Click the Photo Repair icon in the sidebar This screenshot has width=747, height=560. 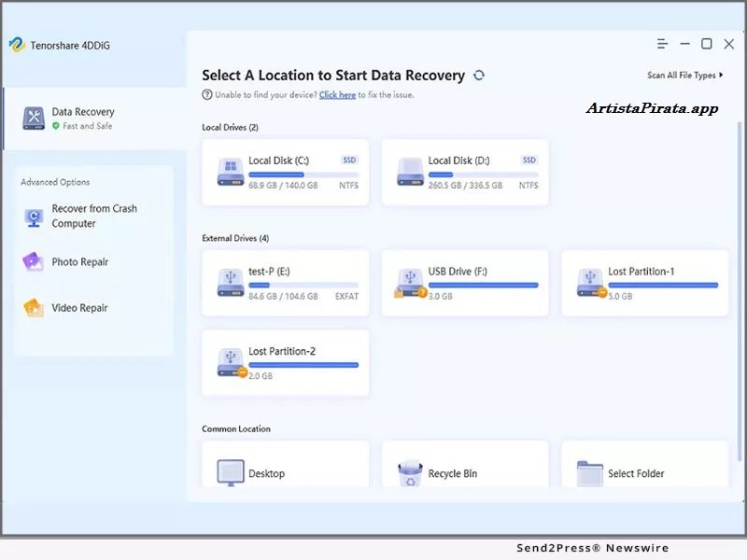tap(34, 262)
